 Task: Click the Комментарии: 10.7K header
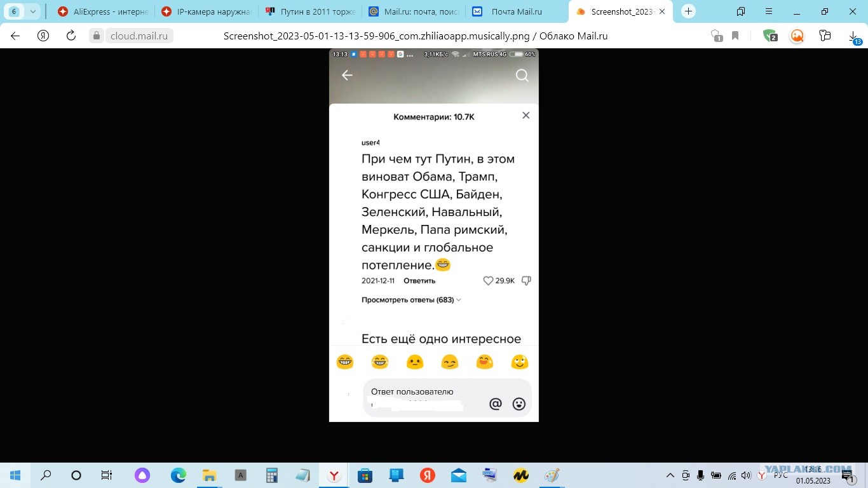tap(434, 117)
